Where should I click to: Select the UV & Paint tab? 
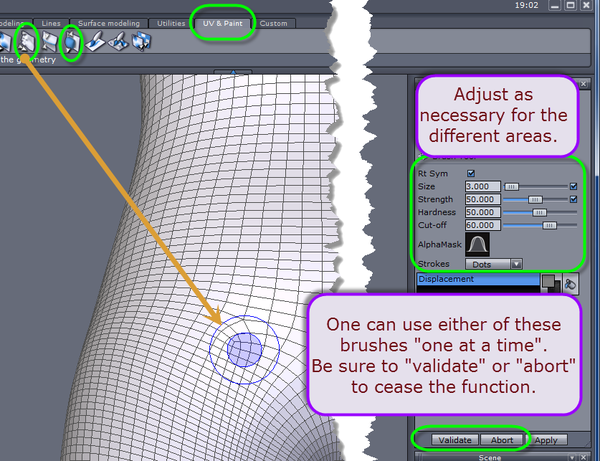pyautogui.click(x=222, y=23)
